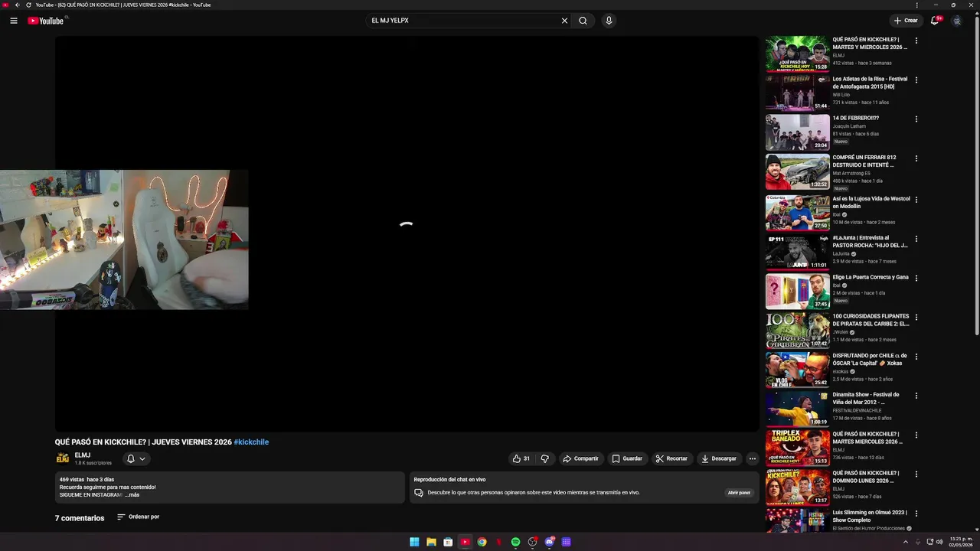Reload the page with the refresh icon
Screen dimensions: 980x551
click(x=28, y=5)
